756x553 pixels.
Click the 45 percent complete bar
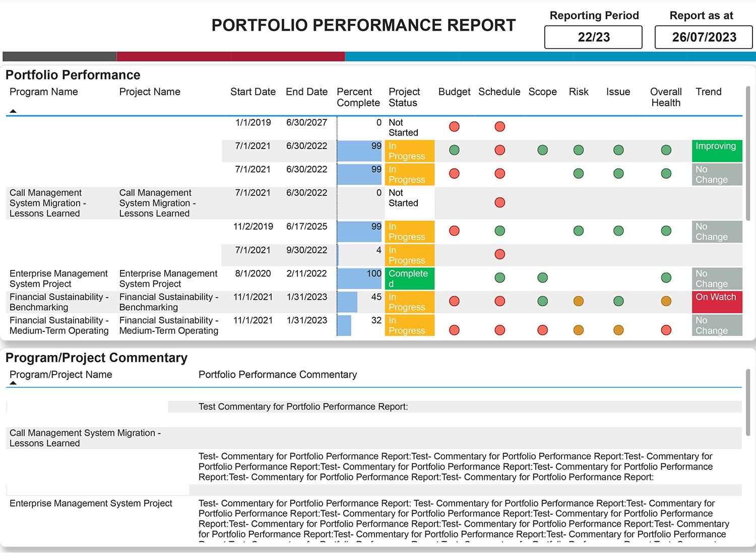tap(347, 302)
